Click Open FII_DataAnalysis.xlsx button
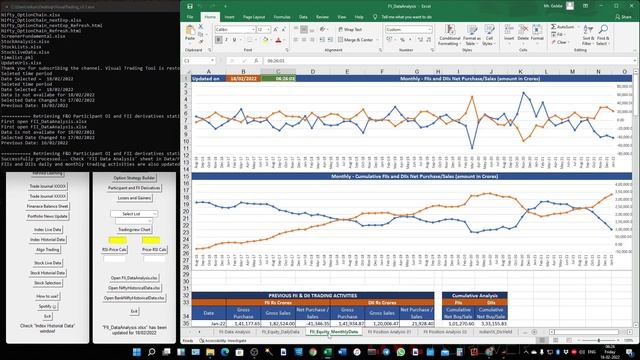Screen dimensions: 640x360 pyautogui.click(x=134, y=278)
